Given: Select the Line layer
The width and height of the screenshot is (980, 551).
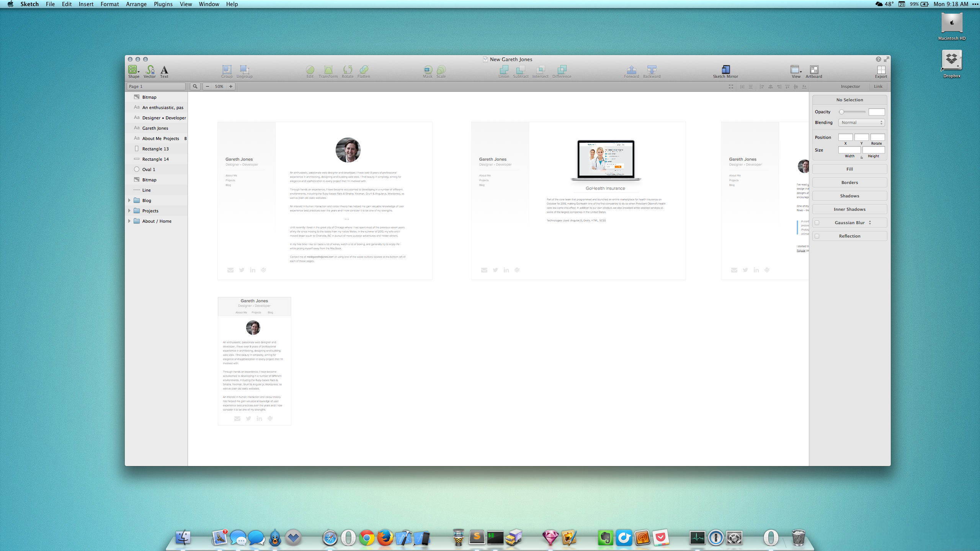Looking at the screenshot, I should coord(156,190).
